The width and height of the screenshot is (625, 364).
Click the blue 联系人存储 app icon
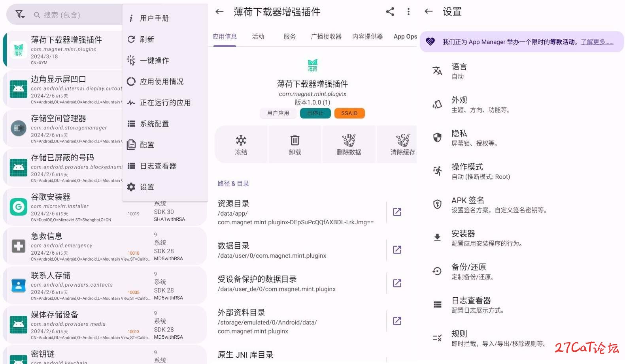[x=19, y=285]
